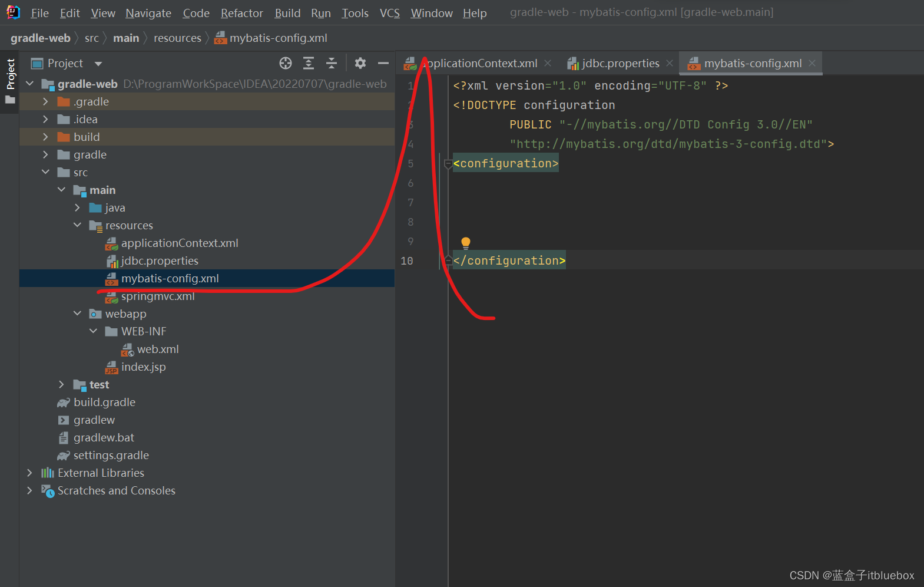Hide the Project panel with the minus icon

click(x=383, y=63)
